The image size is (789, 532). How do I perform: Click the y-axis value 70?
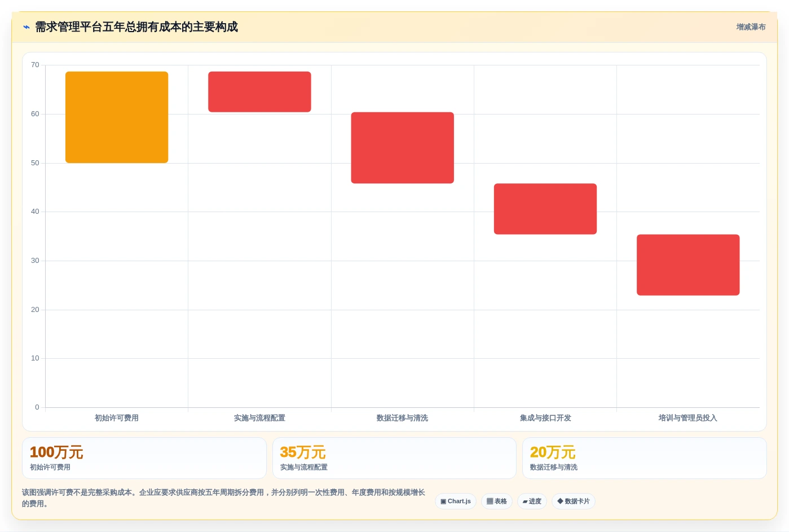pyautogui.click(x=35, y=65)
